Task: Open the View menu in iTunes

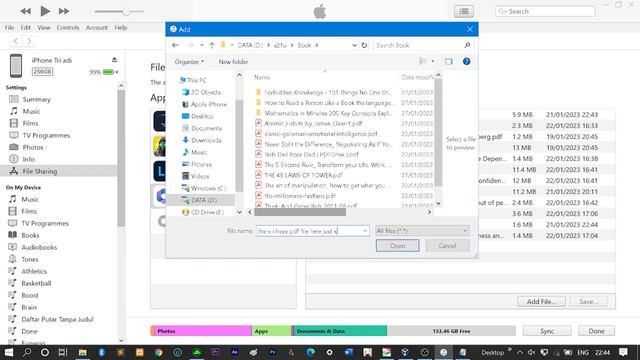Action: (x=44, y=27)
